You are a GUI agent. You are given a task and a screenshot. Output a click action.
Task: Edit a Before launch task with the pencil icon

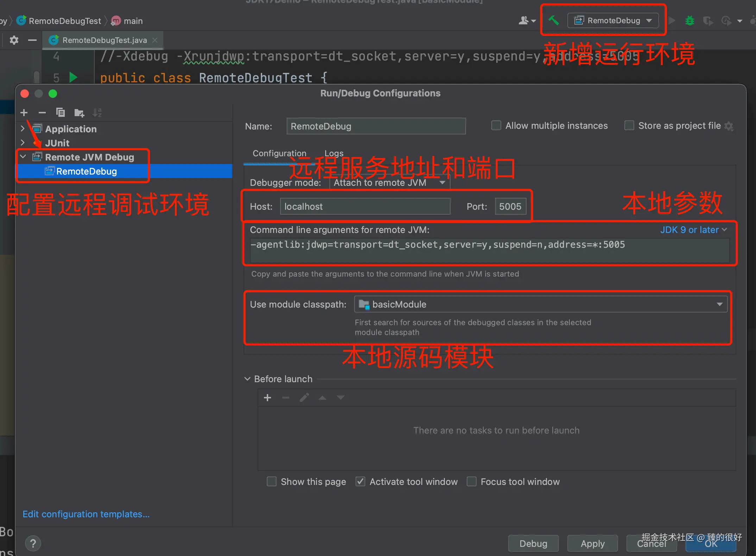point(304,397)
